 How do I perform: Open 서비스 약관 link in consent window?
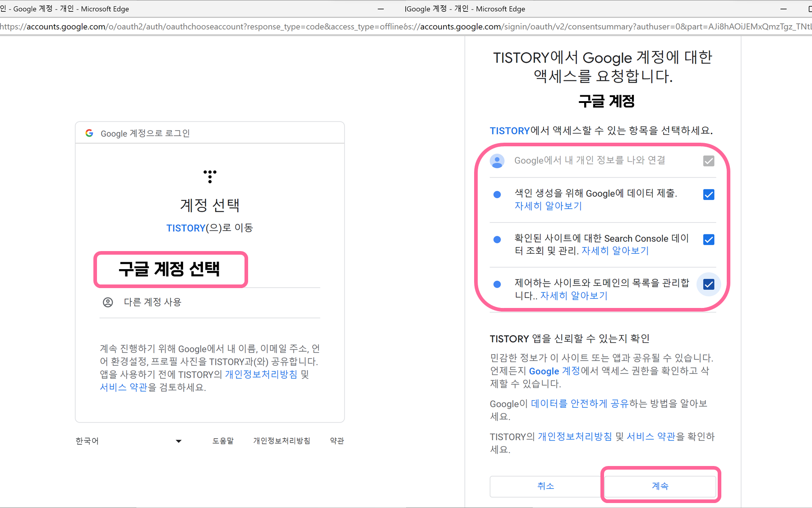(x=651, y=437)
